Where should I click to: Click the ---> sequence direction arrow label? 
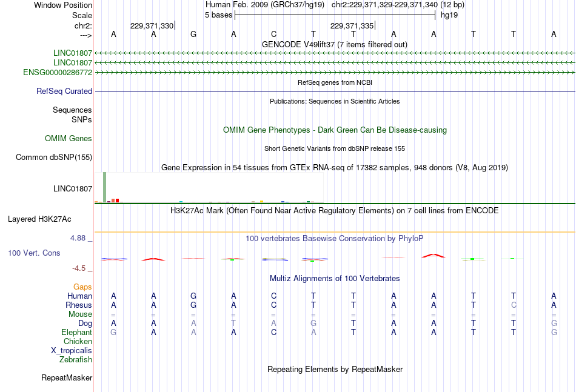point(86,35)
